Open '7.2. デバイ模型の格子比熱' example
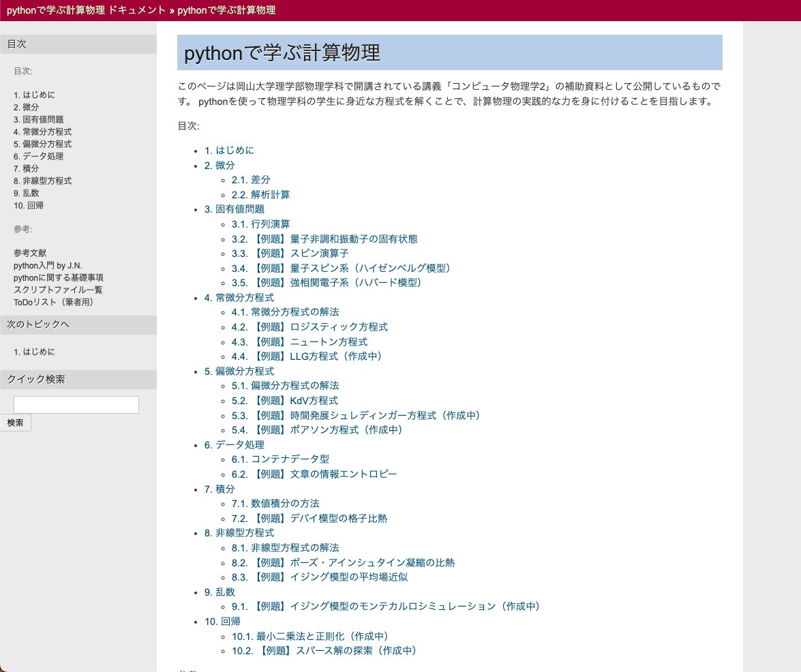 coord(309,519)
